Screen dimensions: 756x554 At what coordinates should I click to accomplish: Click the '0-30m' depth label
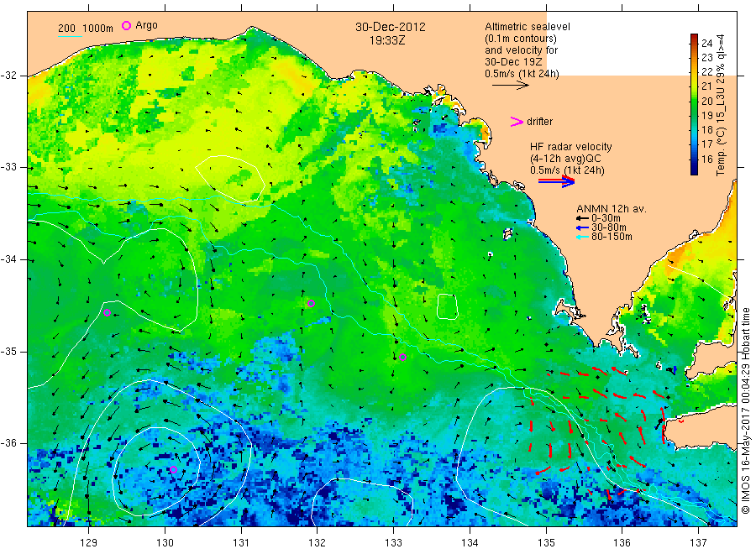tap(606, 218)
